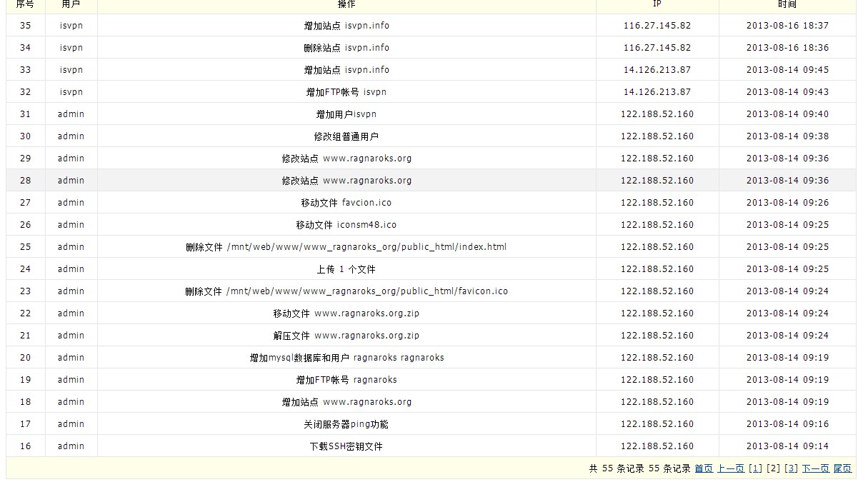Select the 下载SSH密钥文件 log entry
Image resolution: width=868 pixels, height=482 pixels.
346,446
